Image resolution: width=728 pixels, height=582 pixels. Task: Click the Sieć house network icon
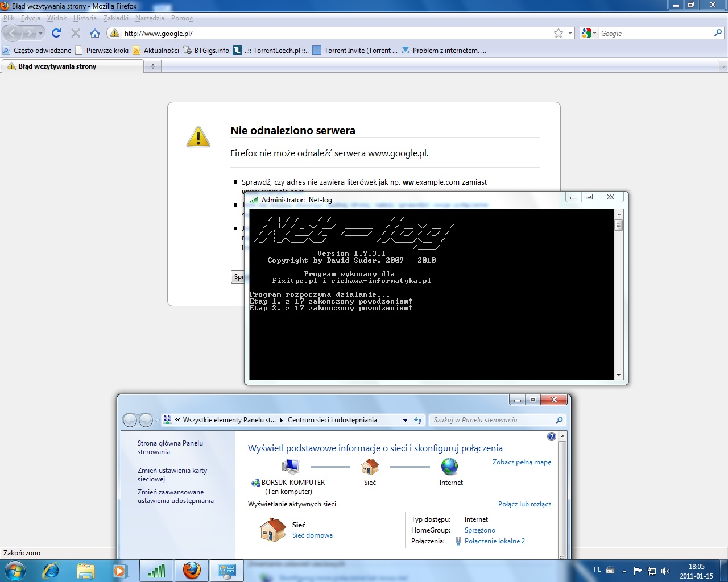[370, 467]
